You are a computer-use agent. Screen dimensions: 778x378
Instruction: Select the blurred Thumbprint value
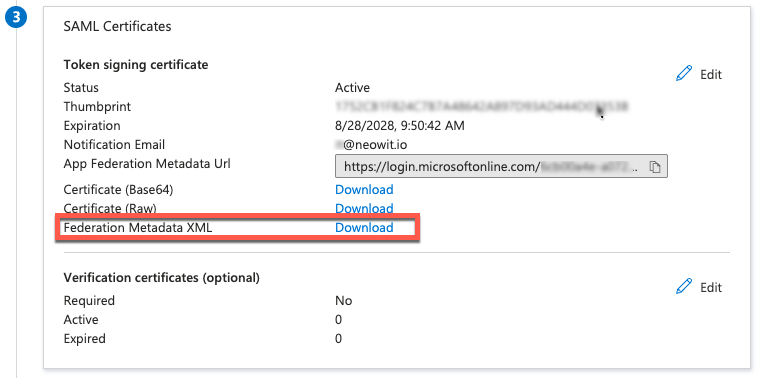[482, 106]
